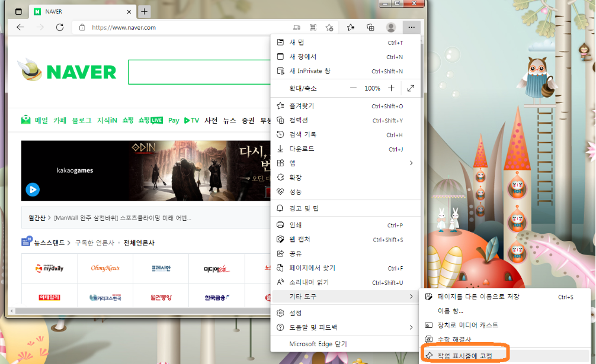
Task: Select 페이지에서 찾기 menu item
Action: [345, 268]
